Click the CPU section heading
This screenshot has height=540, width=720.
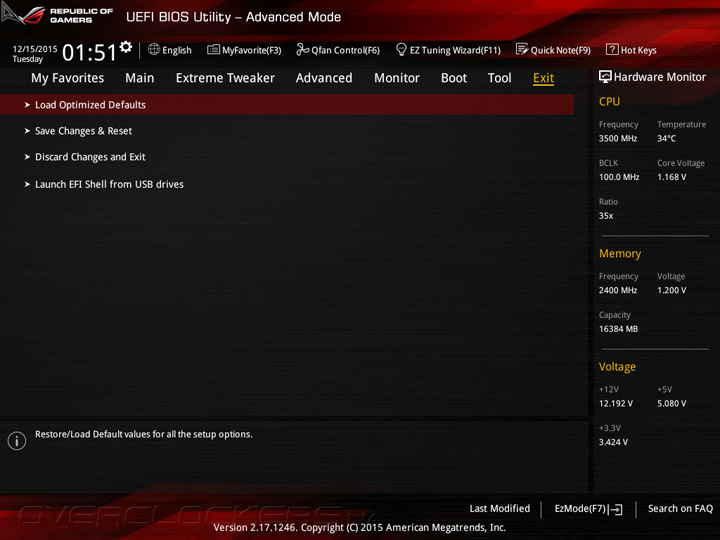coord(609,102)
